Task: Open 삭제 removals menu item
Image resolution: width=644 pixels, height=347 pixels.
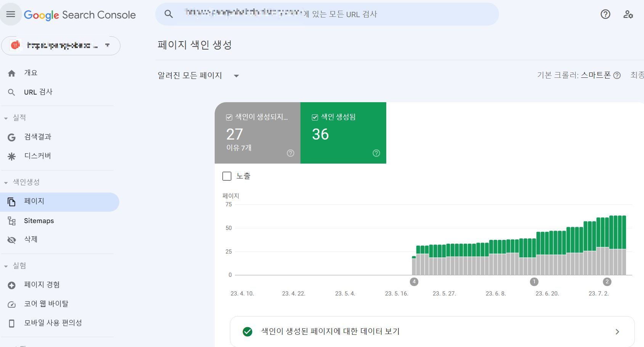Action: tap(59, 239)
